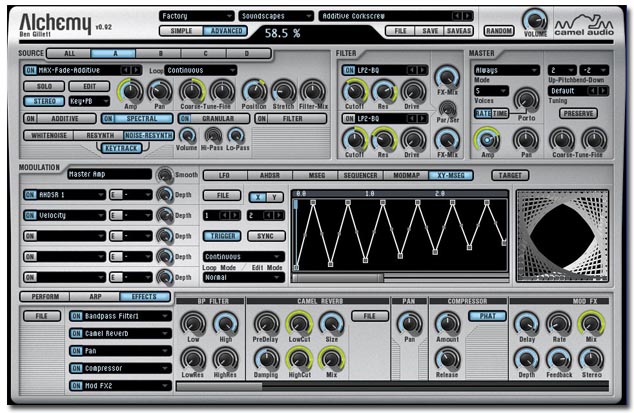Click the Par/Ser filter knob
This screenshot has height=413, width=634.
point(447,108)
